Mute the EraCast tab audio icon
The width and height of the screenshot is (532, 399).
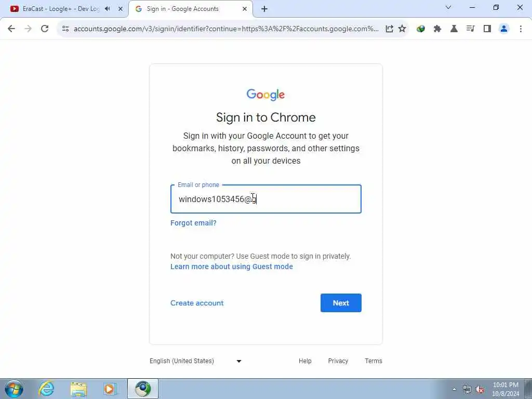(108, 9)
